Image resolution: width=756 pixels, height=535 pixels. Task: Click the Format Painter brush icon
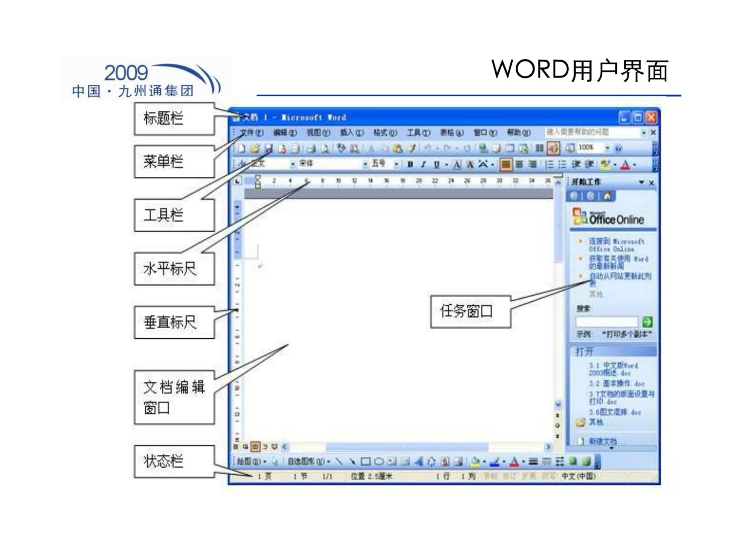412,148
